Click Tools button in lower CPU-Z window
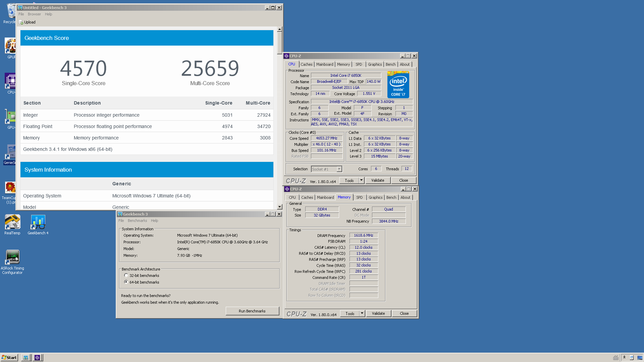The height and width of the screenshot is (362, 644). pos(350,313)
